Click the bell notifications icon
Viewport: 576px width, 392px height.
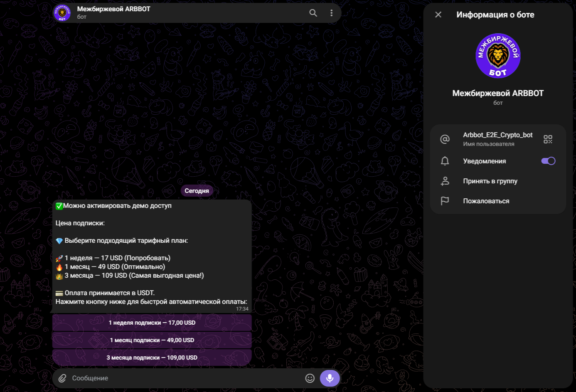pyautogui.click(x=445, y=161)
